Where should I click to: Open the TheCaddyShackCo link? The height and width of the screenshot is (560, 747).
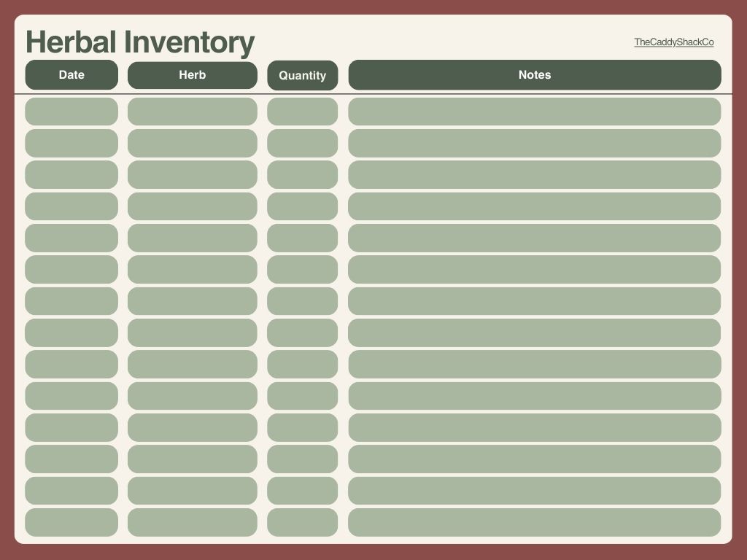673,42
